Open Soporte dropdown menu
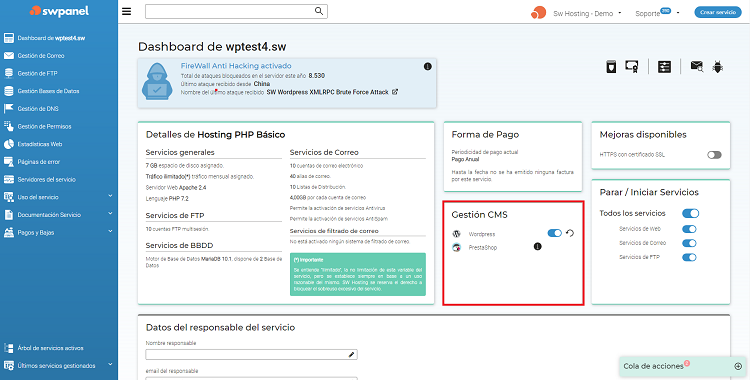 657,13
